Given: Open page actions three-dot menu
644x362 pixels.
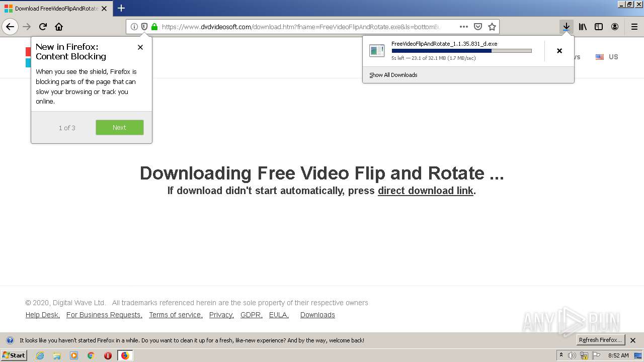Looking at the screenshot, I should (x=463, y=27).
